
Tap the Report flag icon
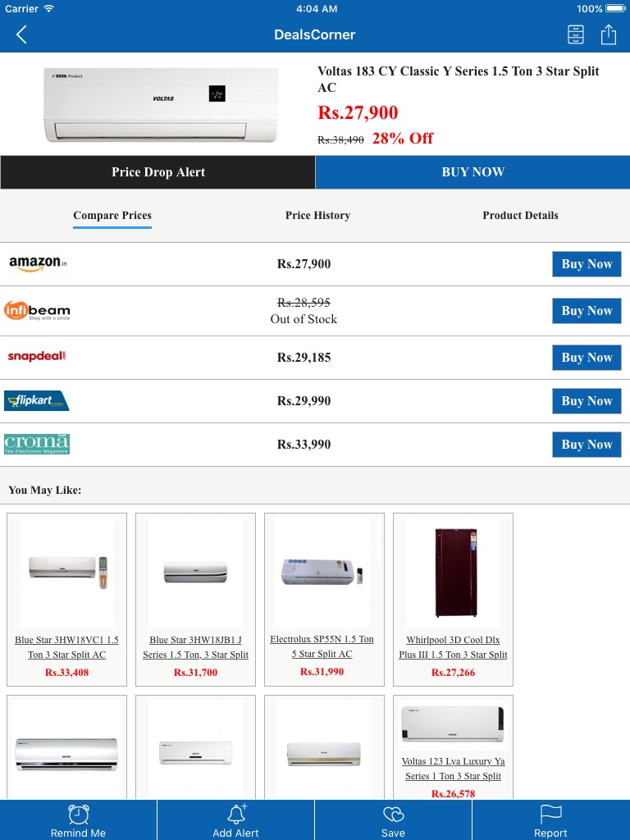pyautogui.click(x=550, y=814)
